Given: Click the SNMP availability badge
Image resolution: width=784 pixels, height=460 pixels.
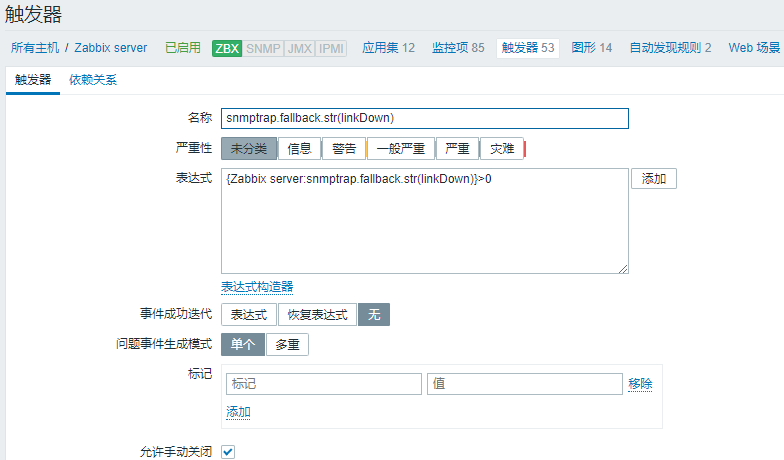Looking at the screenshot, I should tap(263, 48).
